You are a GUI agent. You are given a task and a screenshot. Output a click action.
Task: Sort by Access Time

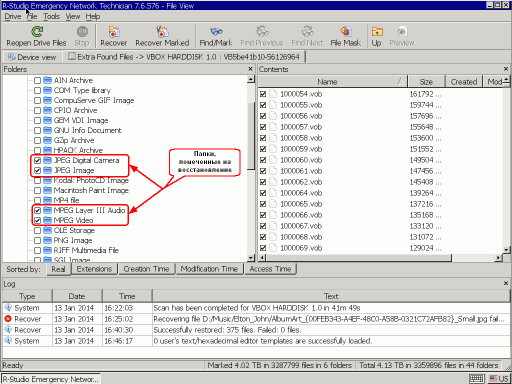click(x=270, y=269)
